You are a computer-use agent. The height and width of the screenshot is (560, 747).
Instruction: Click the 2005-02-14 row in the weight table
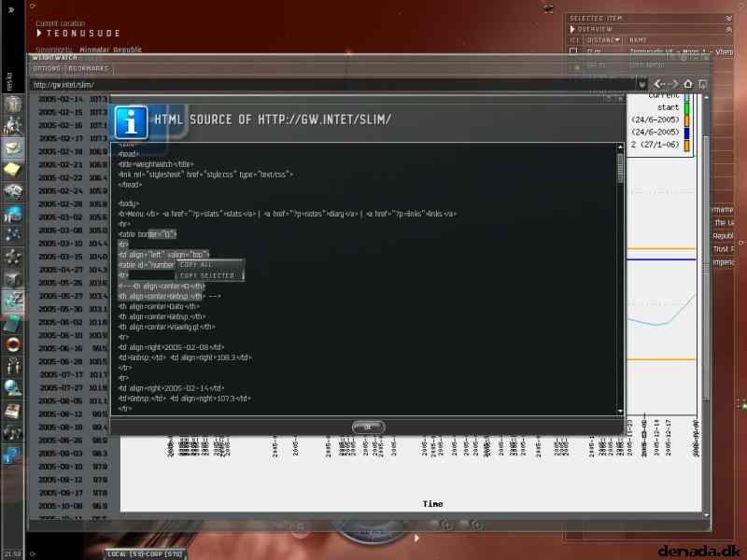[x=73, y=99]
